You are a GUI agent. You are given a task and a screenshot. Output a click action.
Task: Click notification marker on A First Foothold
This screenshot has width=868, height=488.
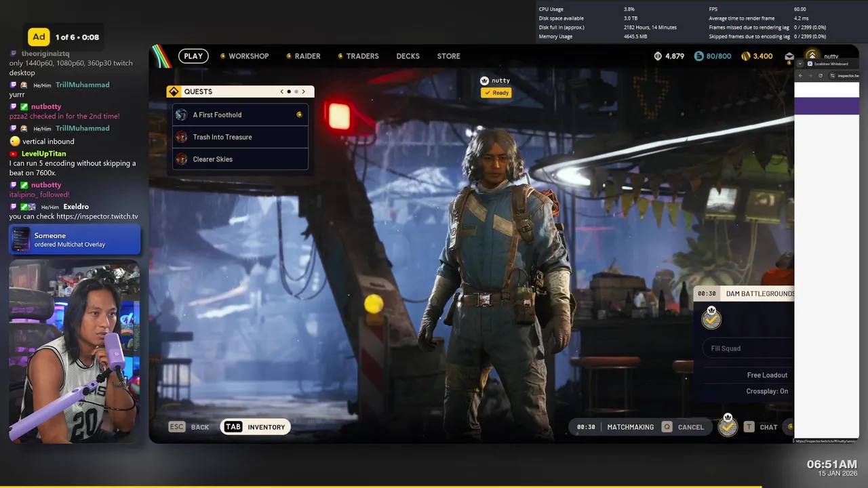pyautogui.click(x=299, y=115)
